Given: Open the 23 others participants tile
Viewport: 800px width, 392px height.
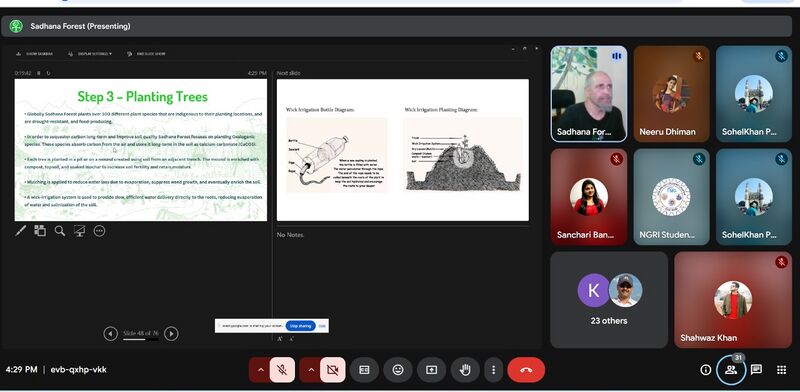Looking at the screenshot, I should pyautogui.click(x=609, y=300).
